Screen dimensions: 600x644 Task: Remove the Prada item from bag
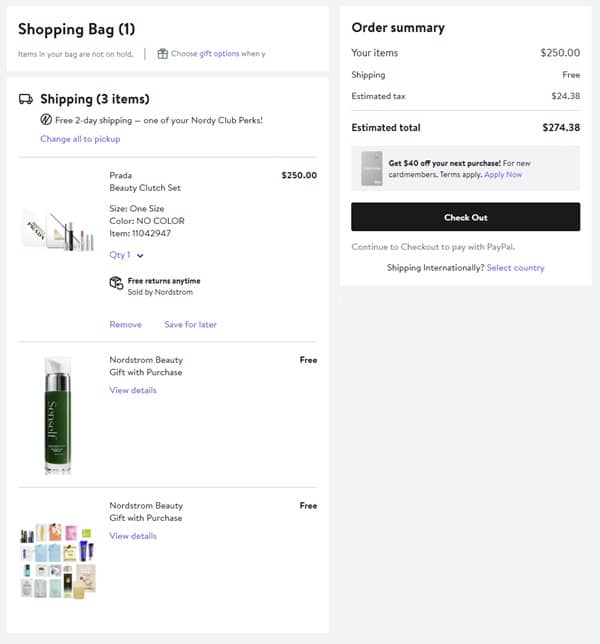pyautogui.click(x=125, y=324)
